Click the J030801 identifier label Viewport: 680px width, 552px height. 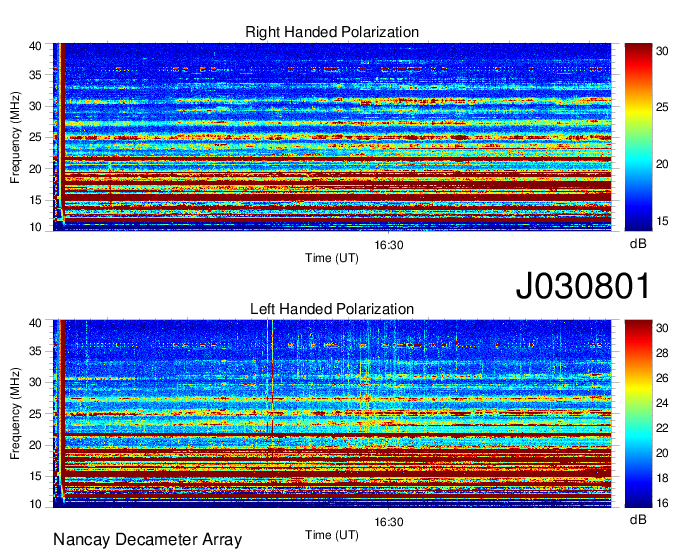click(x=583, y=286)
